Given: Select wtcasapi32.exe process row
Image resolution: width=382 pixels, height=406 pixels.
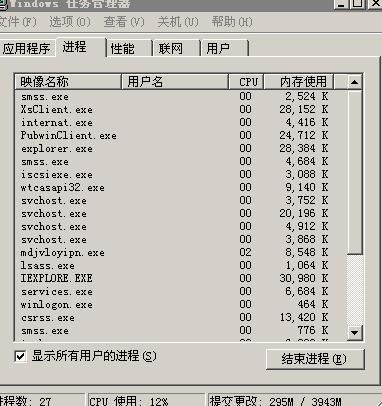Looking at the screenshot, I should point(180,188).
